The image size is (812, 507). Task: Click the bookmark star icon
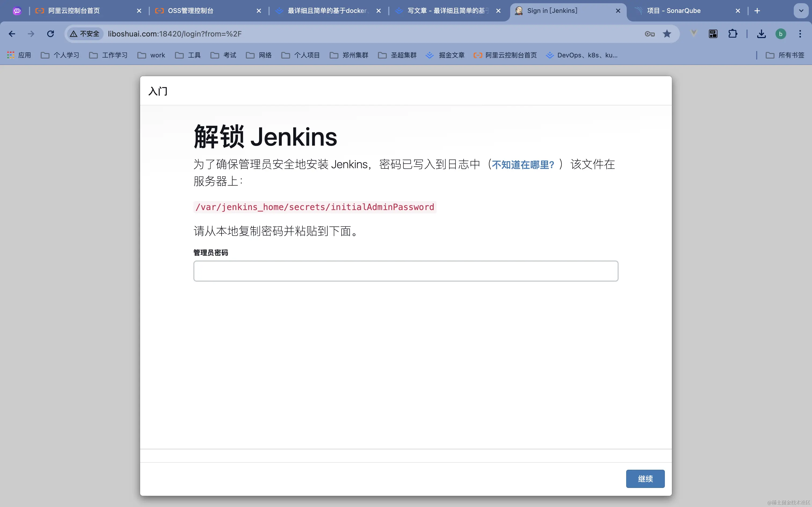[667, 34]
